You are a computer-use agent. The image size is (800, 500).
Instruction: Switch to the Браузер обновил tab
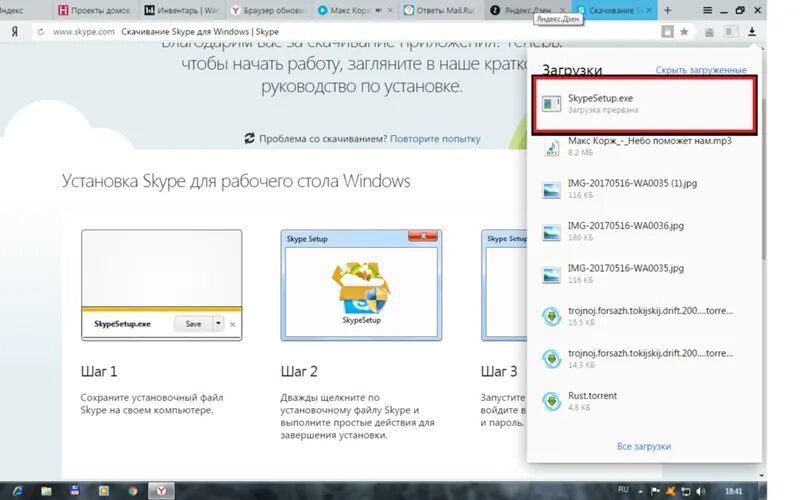click(x=268, y=10)
